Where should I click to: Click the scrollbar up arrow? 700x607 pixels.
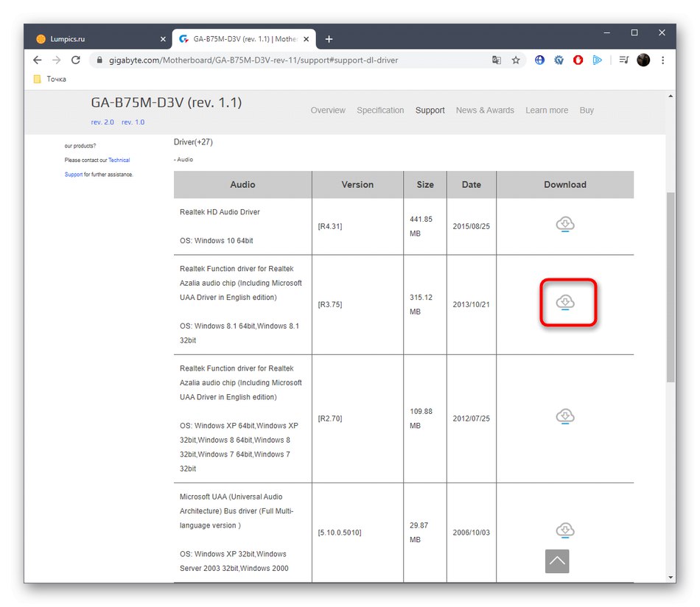point(671,96)
